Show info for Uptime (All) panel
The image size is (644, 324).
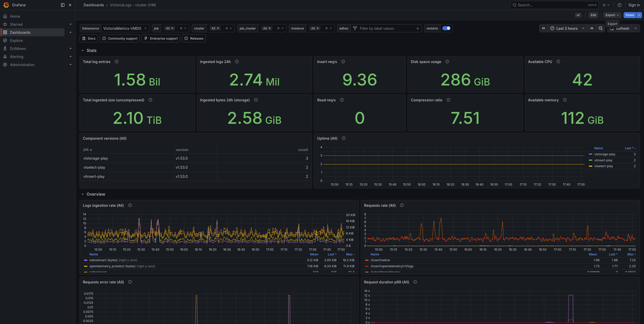tap(344, 138)
